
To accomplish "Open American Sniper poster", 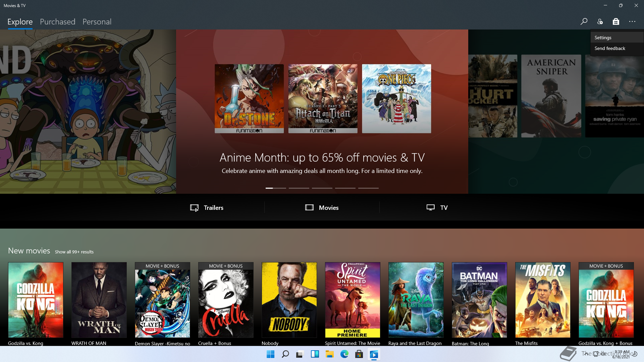I will (551, 96).
